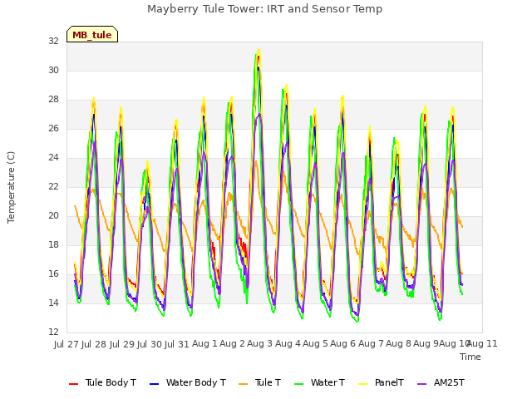The height and width of the screenshot is (399, 532).
Task: Toggle the Tule T legend entry
Action: (260, 382)
